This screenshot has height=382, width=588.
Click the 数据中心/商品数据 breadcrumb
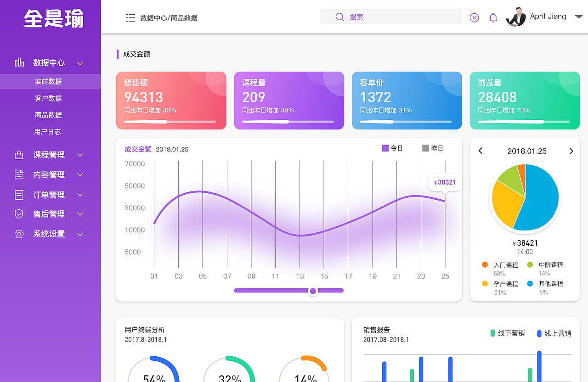click(x=169, y=18)
